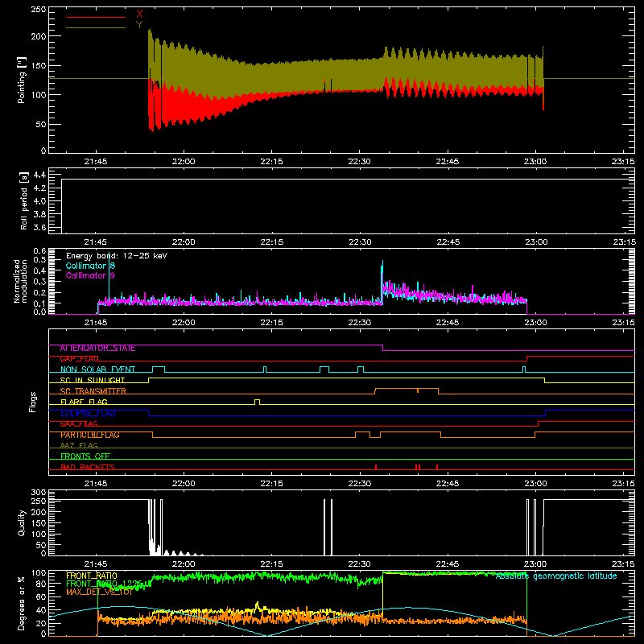Click the red 'X' legend label
The width and height of the screenshot is (644, 644).
[139, 14]
